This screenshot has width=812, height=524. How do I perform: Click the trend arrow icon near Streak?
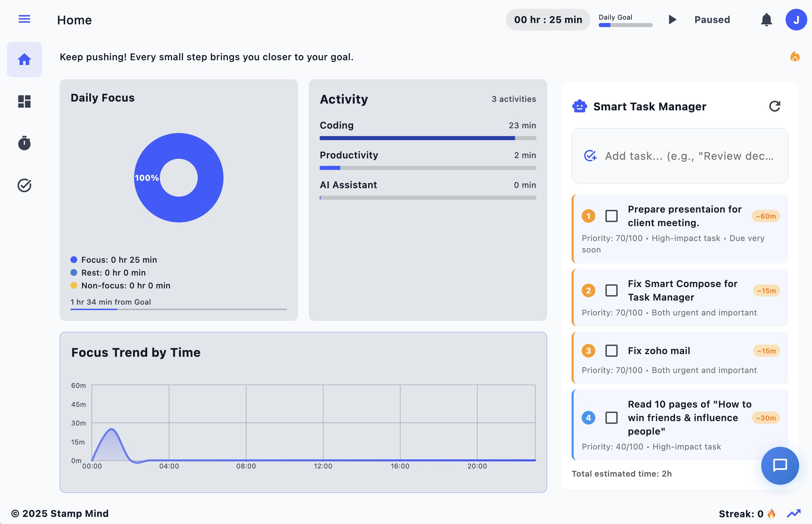pos(794,513)
